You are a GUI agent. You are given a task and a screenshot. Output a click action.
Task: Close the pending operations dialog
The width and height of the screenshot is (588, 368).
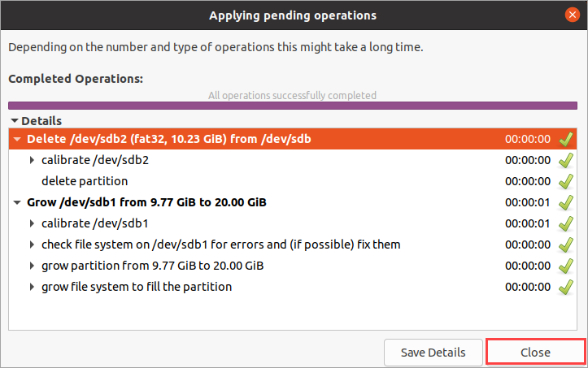click(x=535, y=352)
